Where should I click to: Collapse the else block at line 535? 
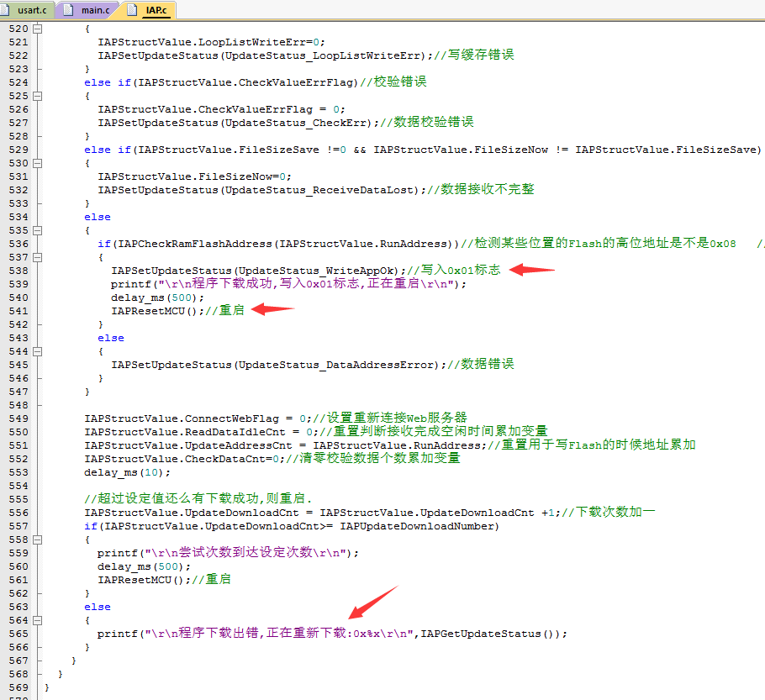click(x=38, y=231)
